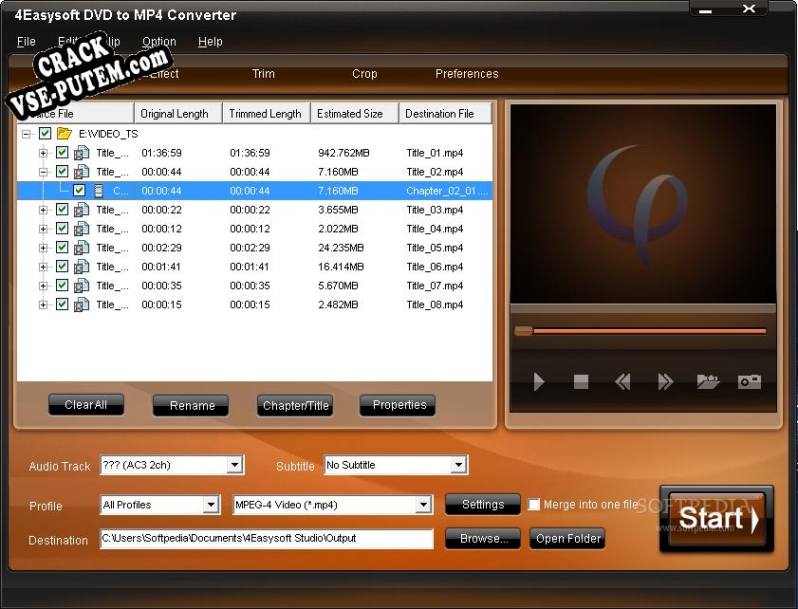Click the Rename button
Image resolution: width=798 pixels, height=609 pixels.
[x=191, y=405]
